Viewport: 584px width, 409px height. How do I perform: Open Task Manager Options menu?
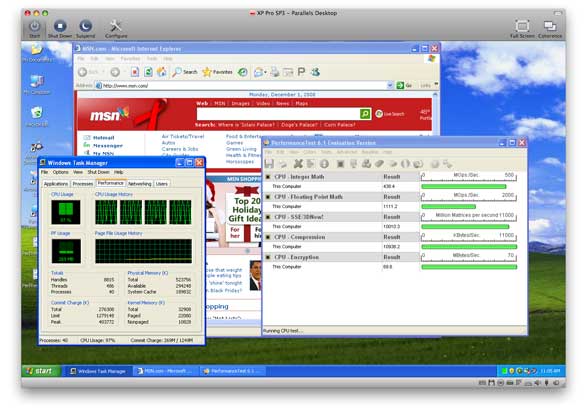(x=60, y=172)
